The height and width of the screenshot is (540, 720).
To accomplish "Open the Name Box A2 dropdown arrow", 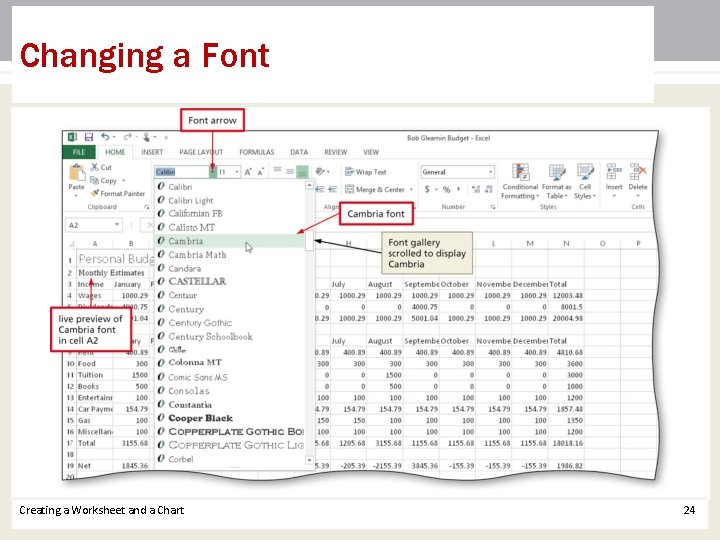I will pos(117,225).
